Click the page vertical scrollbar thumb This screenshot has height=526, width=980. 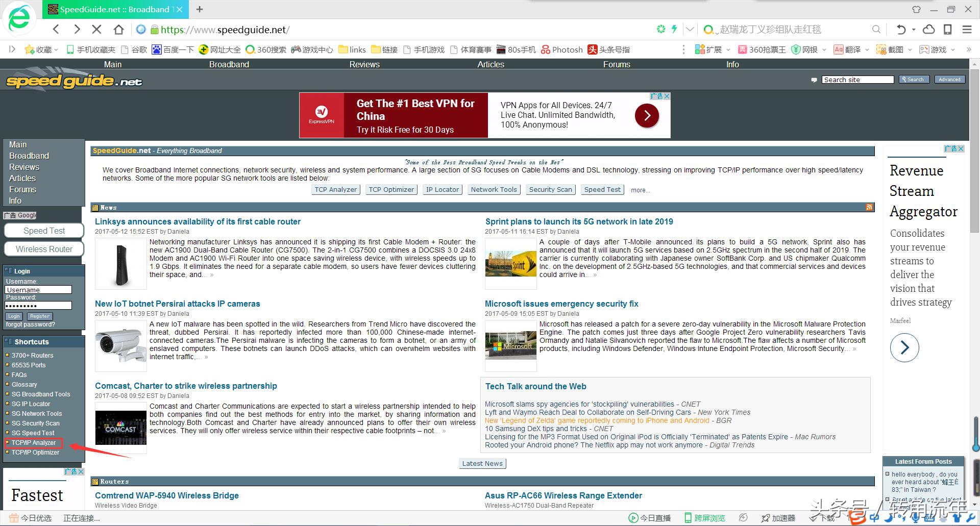[974, 151]
